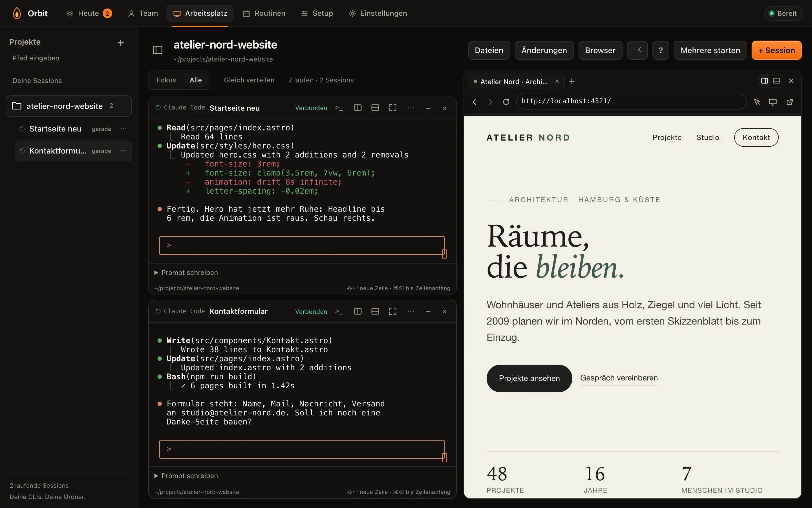This screenshot has height=508, width=812.
Task: Split Kontaktformular session horizontally
Action: pos(375,311)
